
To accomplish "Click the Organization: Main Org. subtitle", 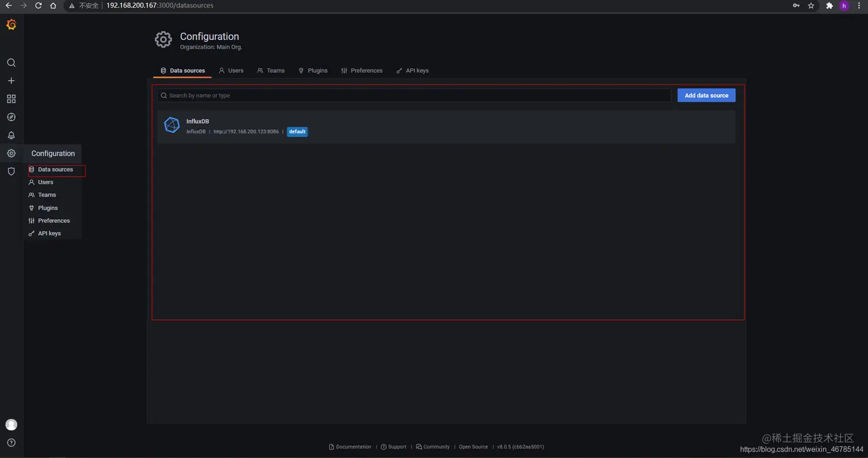I will (211, 47).
